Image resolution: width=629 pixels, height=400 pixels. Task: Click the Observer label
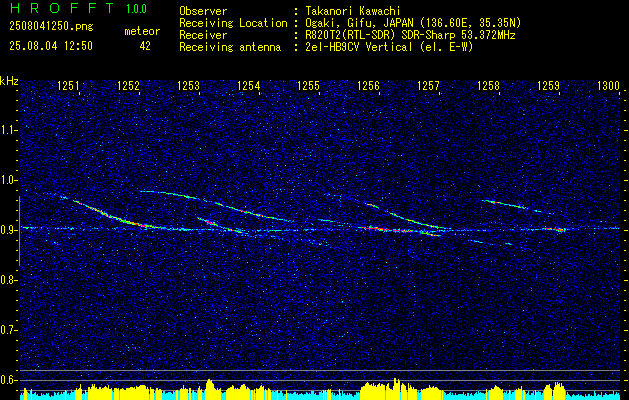tap(203, 11)
